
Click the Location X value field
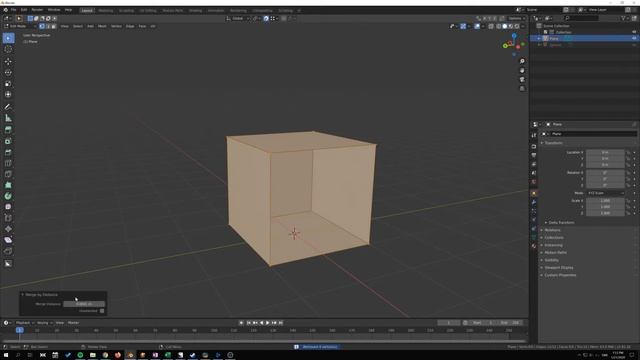[x=605, y=152]
